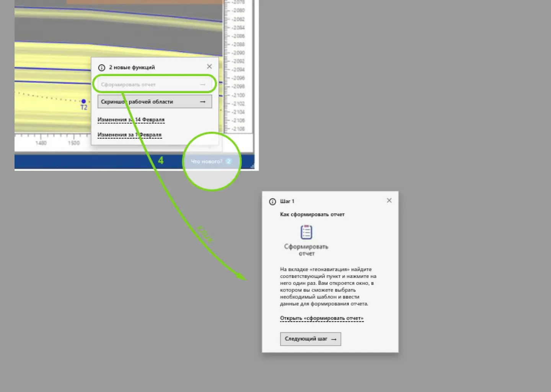Image resolution: width=551 pixels, height=392 pixels.
Task: Click the info icon beside 'Шаг 1'
Action: pyautogui.click(x=272, y=202)
